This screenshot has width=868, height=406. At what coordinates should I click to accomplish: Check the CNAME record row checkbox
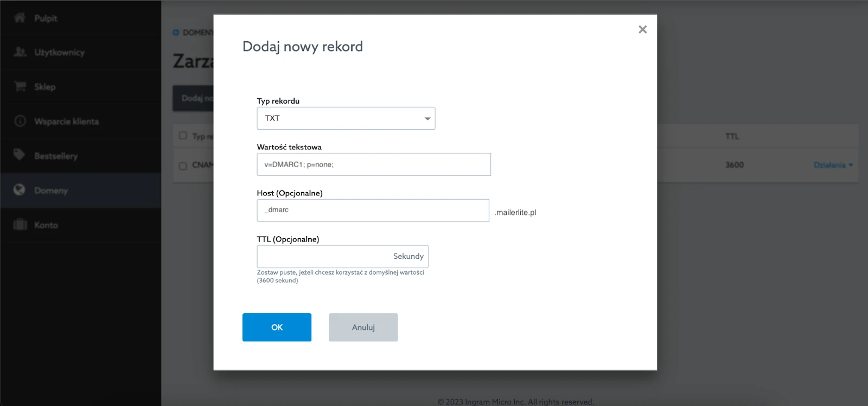pos(183,166)
